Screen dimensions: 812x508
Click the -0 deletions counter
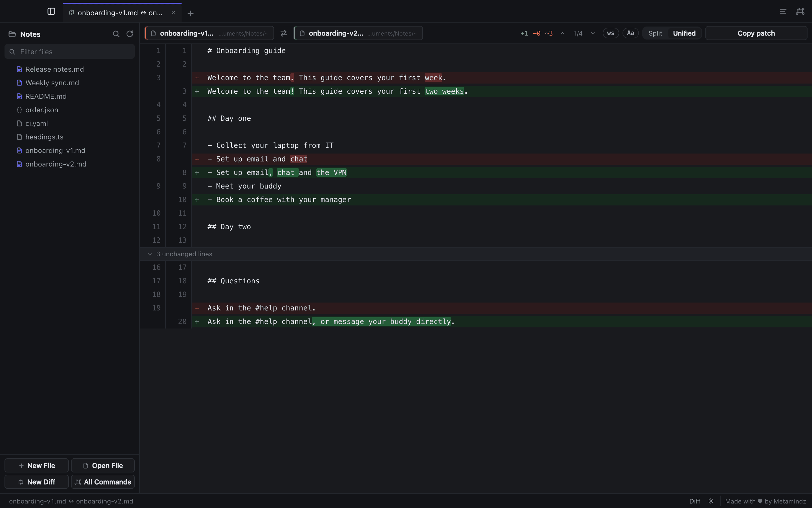(537, 33)
